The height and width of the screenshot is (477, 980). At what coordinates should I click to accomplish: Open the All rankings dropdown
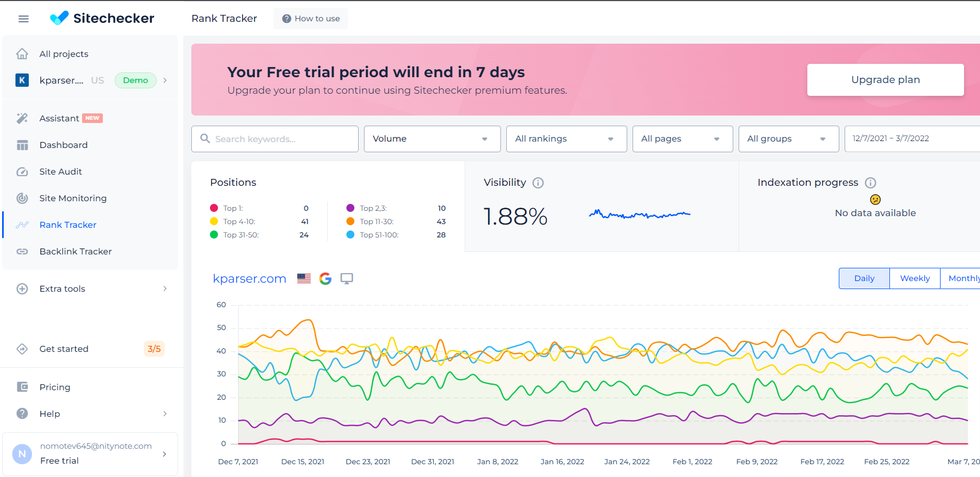click(x=566, y=139)
